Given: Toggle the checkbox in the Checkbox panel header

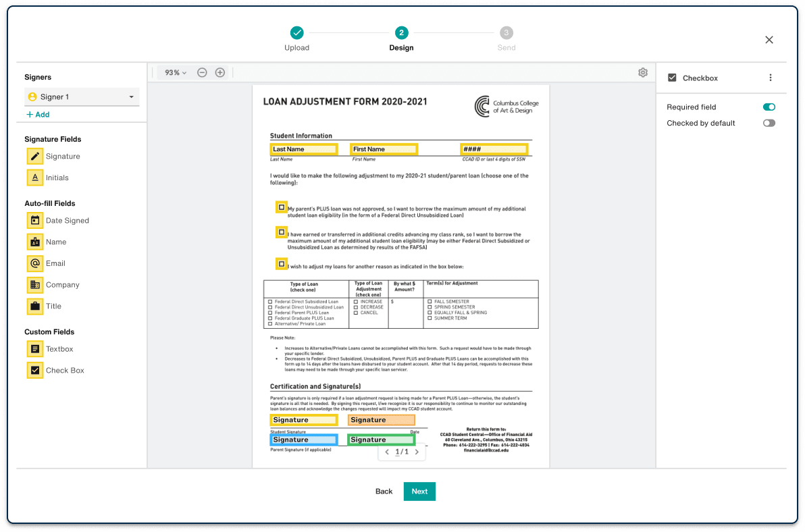Looking at the screenshot, I should (672, 77).
